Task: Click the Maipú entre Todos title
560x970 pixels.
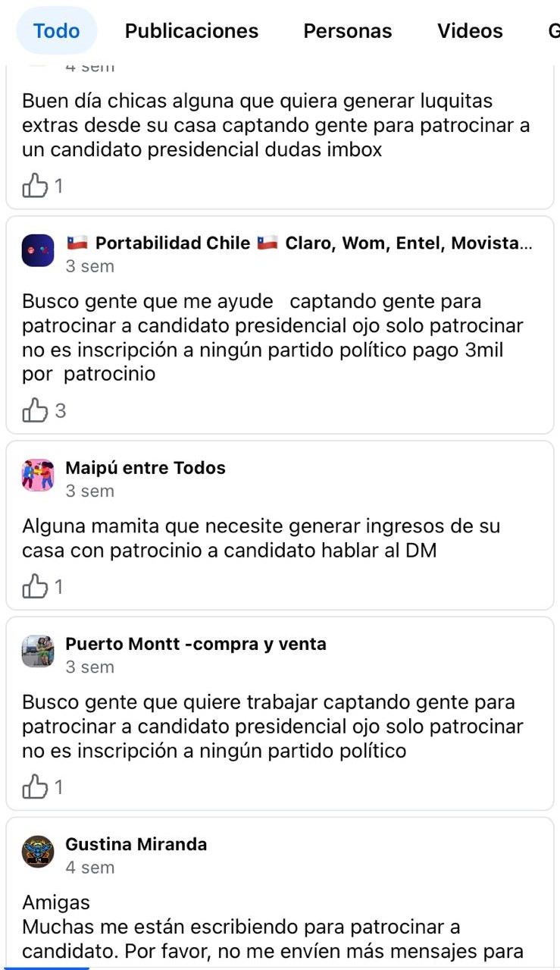Action: 145,468
